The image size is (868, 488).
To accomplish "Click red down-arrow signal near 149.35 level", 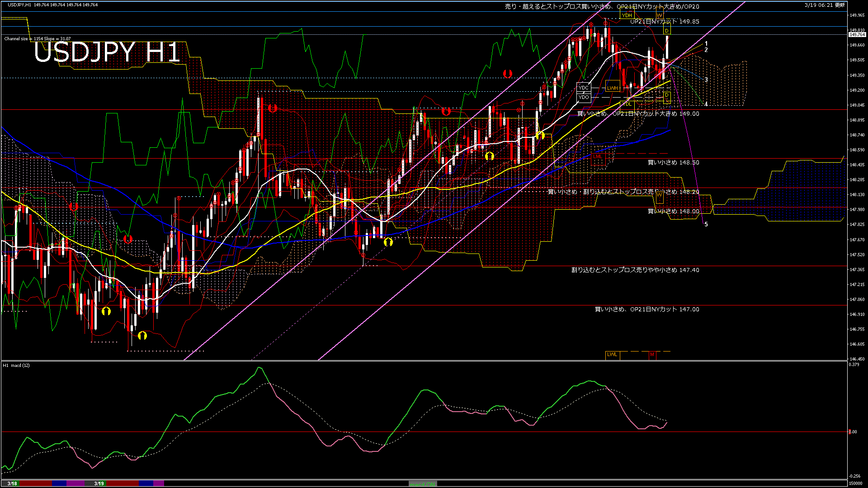I will click(x=507, y=73).
